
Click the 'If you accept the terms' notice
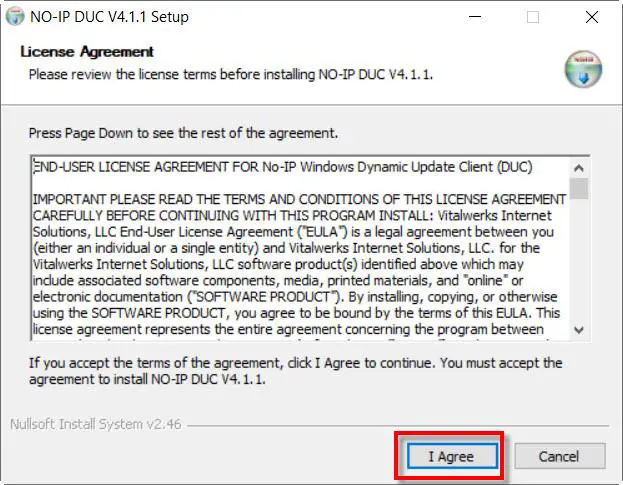tap(295, 371)
